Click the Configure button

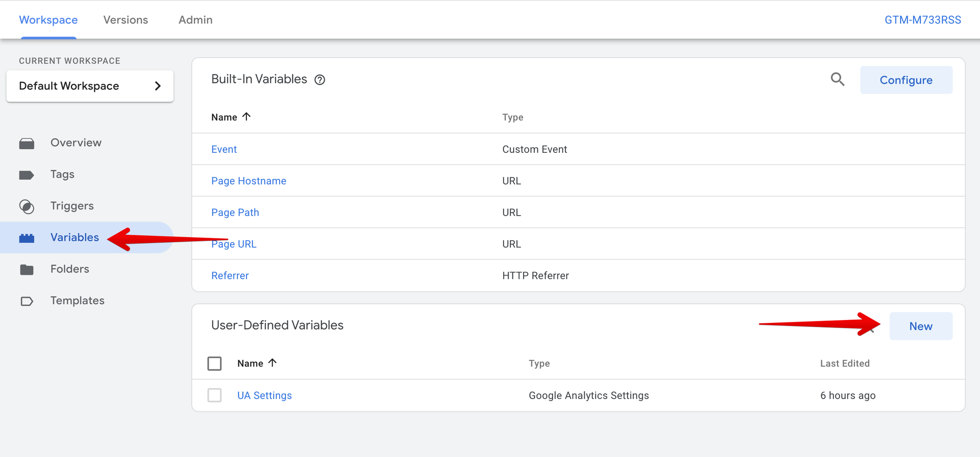pyautogui.click(x=906, y=80)
